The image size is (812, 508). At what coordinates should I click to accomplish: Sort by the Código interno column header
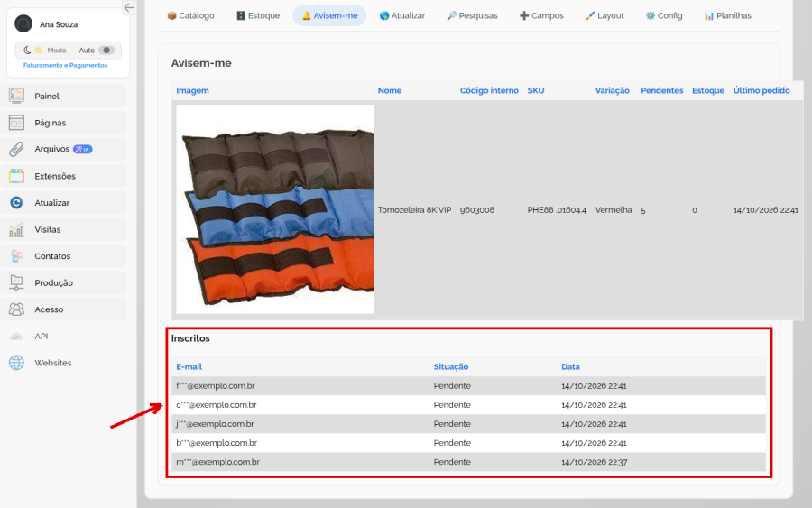(489, 90)
